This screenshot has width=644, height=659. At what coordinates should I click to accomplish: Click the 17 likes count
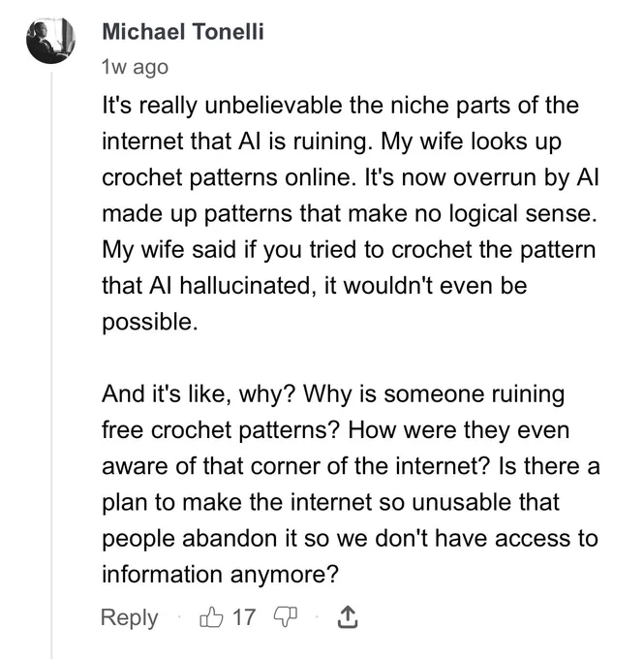pos(244,617)
